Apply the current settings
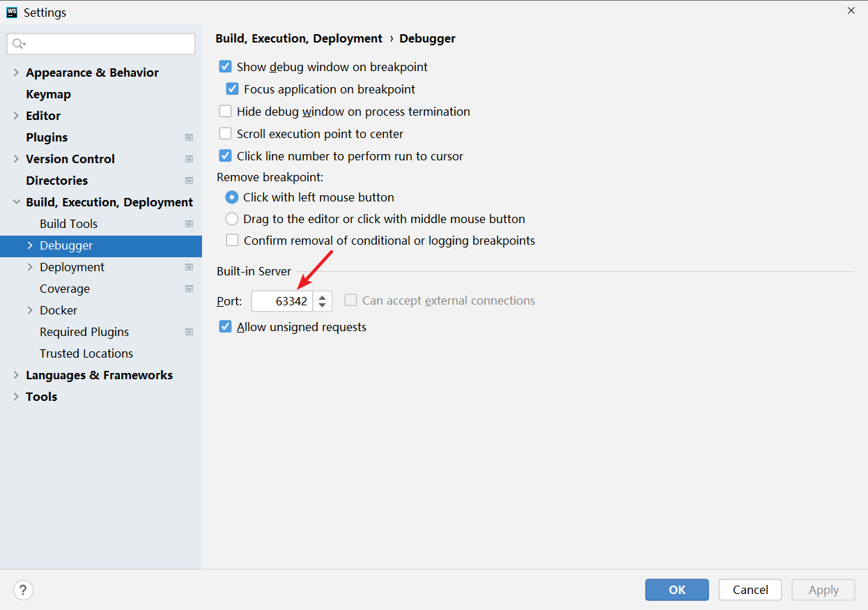 tap(823, 590)
